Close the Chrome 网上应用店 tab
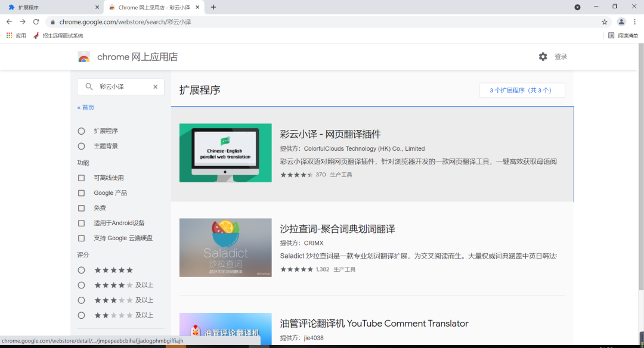This screenshot has height=348, width=644. 197,7
